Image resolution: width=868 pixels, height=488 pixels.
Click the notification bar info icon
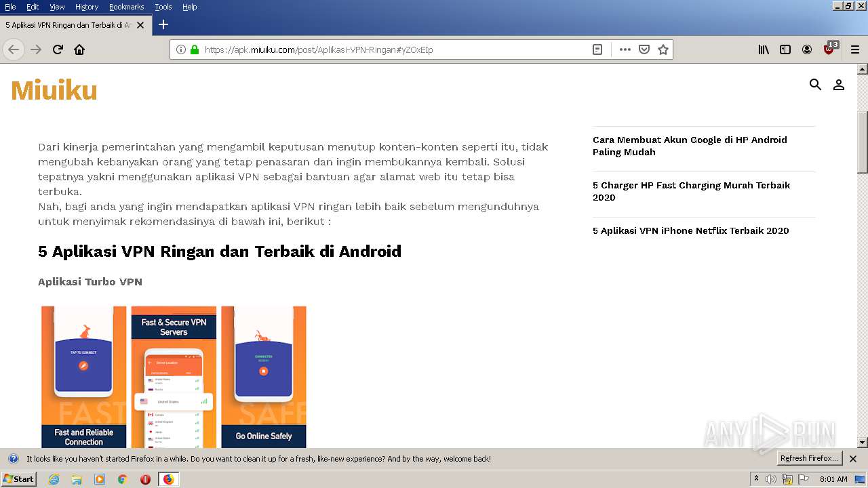pyautogui.click(x=13, y=459)
